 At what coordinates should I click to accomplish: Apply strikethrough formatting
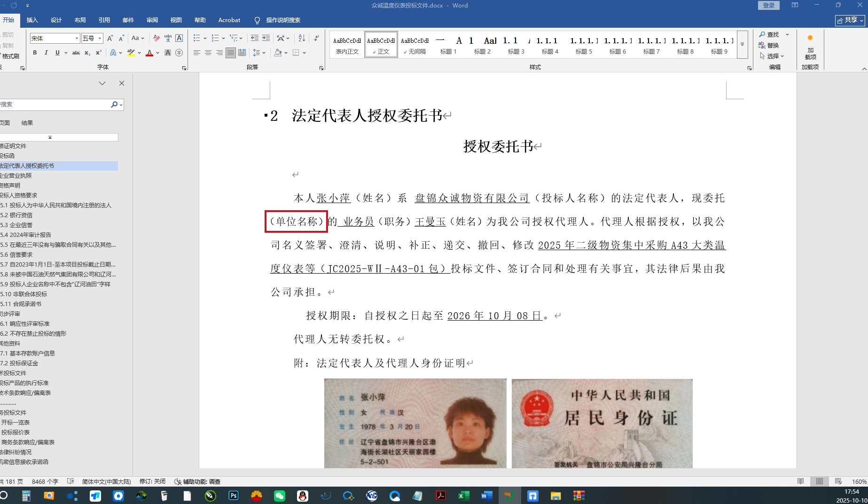pyautogui.click(x=76, y=53)
